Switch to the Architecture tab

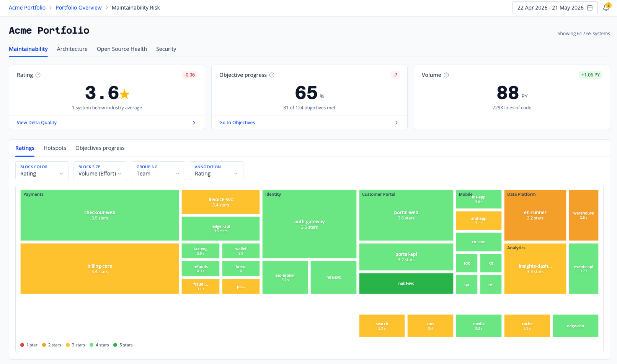72,49
